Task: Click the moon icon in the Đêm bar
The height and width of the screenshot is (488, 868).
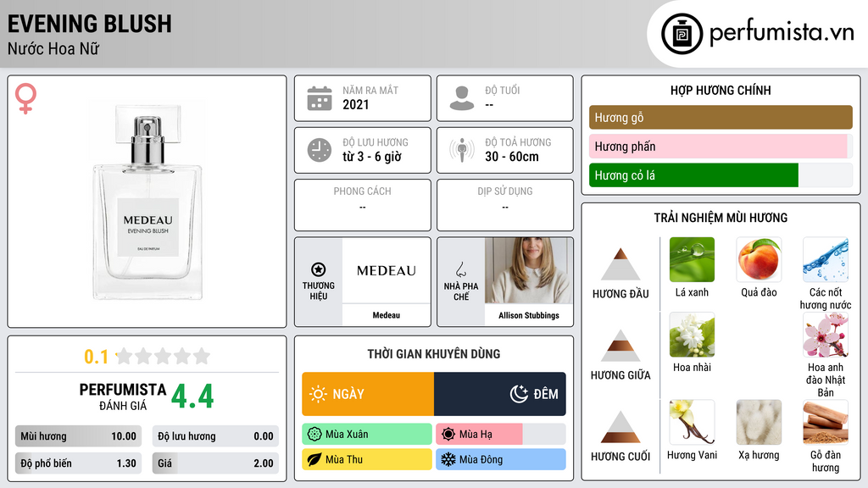Action: 519,394
